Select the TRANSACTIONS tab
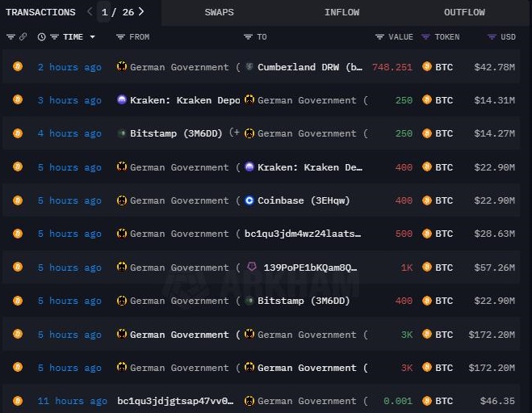The height and width of the screenshot is (413, 532). pyautogui.click(x=40, y=12)
